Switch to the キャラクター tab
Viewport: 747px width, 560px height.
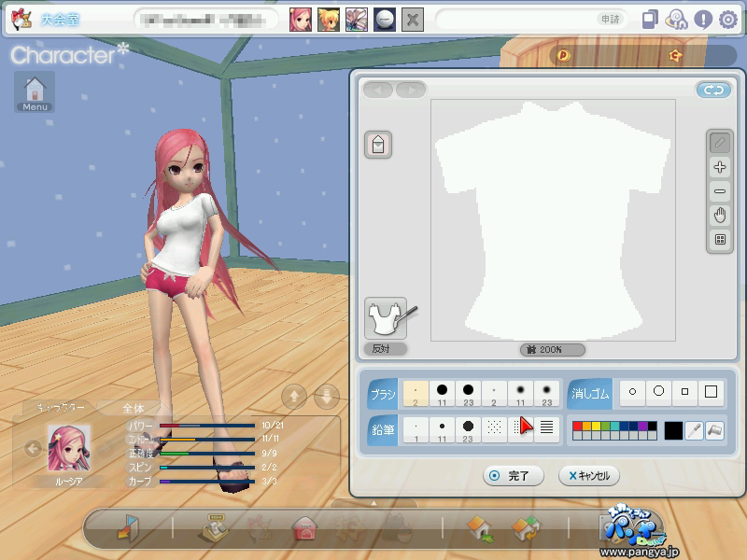click(x=60, y=408)
